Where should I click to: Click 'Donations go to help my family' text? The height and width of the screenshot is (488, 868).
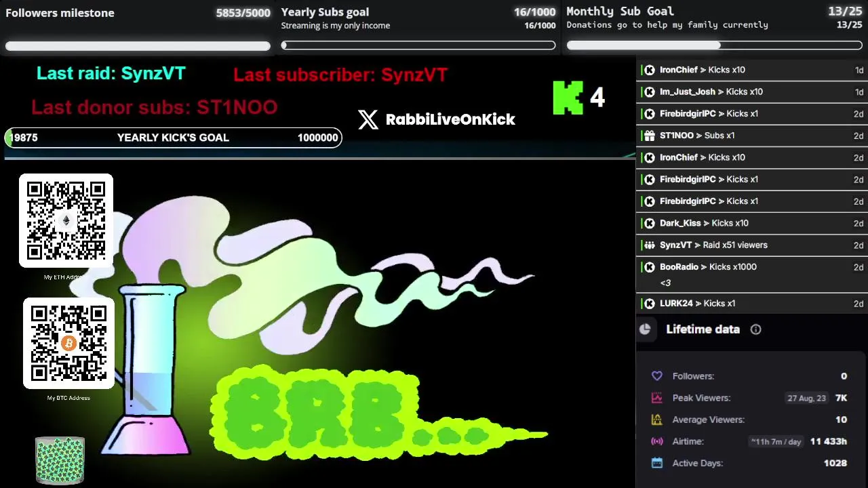pyautogui.click(x=667, y=25)
